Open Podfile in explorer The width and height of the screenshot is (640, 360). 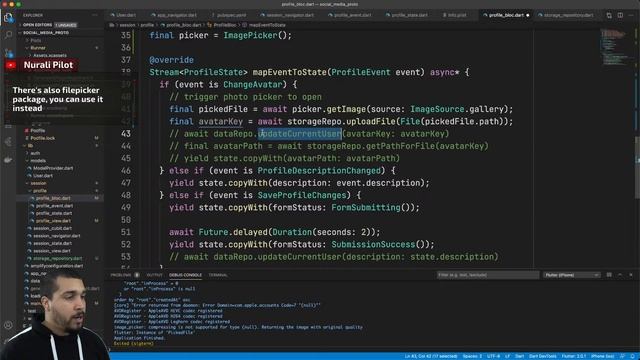click(37, 131)
